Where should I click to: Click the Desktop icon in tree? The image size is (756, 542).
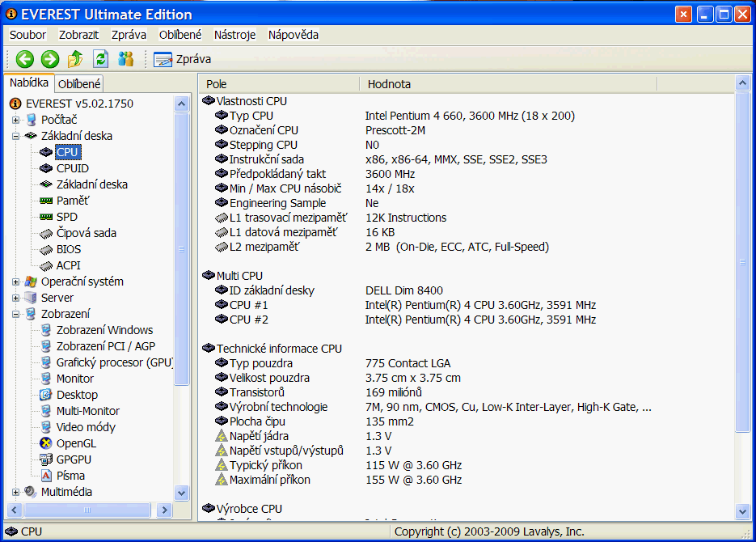(46, 395)
